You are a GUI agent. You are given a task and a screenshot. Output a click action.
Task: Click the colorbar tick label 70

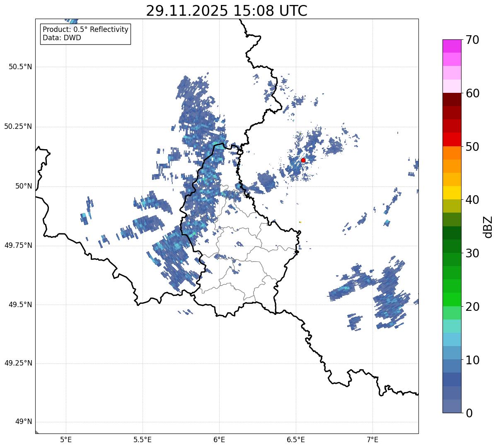point(472,40)
